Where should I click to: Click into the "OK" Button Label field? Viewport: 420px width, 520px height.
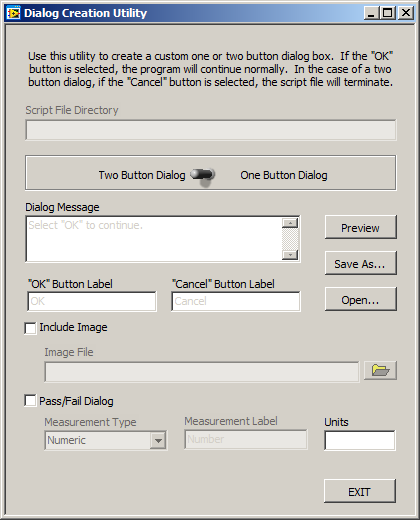(92, 301)
